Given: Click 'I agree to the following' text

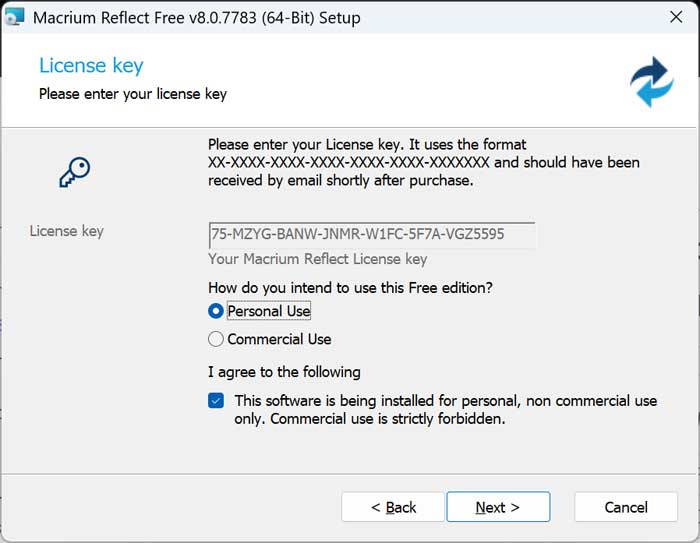Looking at the screenshot, I should tap(284, 372).
